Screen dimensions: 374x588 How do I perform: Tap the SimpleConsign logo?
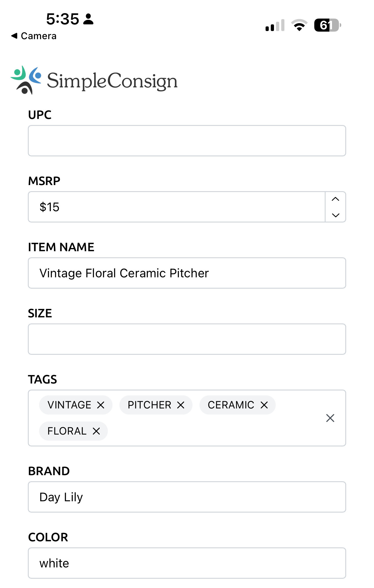click(x=94, y=80)
